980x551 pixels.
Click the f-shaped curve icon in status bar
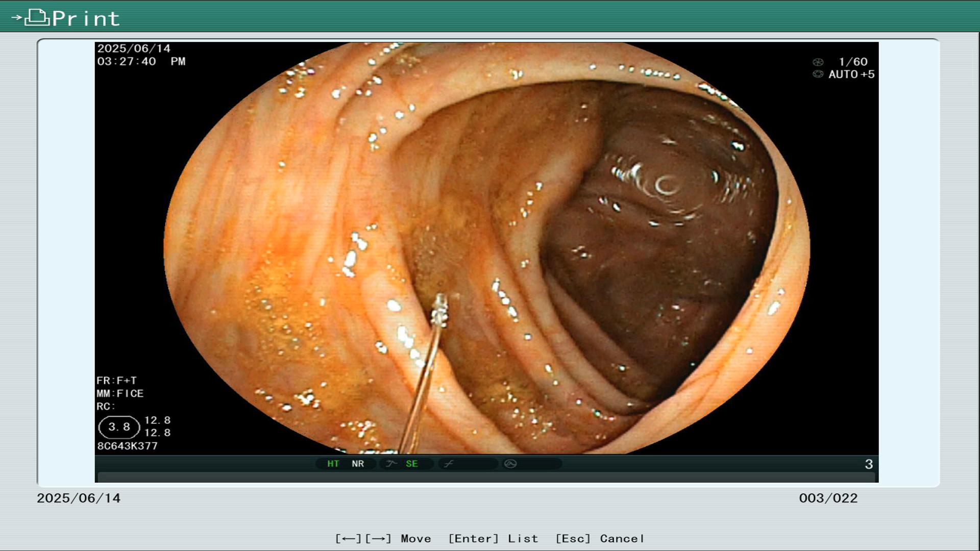tap(449, 464)
